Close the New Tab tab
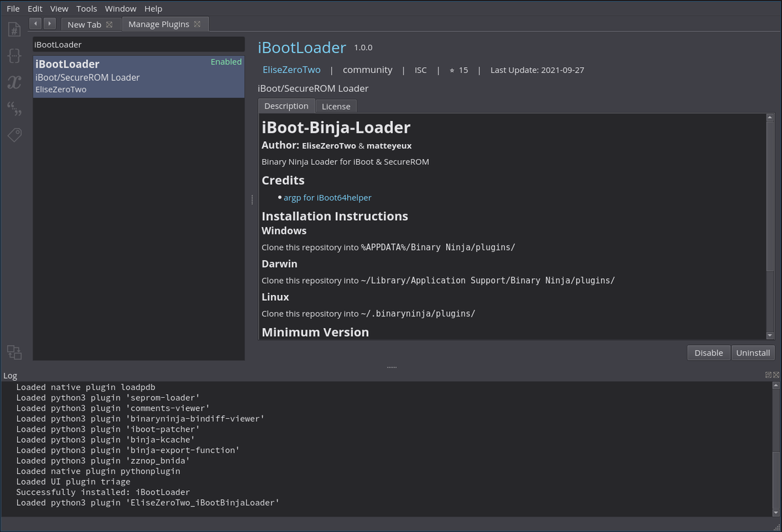This screenshot has width=782, height=532. tap(109, 25)
